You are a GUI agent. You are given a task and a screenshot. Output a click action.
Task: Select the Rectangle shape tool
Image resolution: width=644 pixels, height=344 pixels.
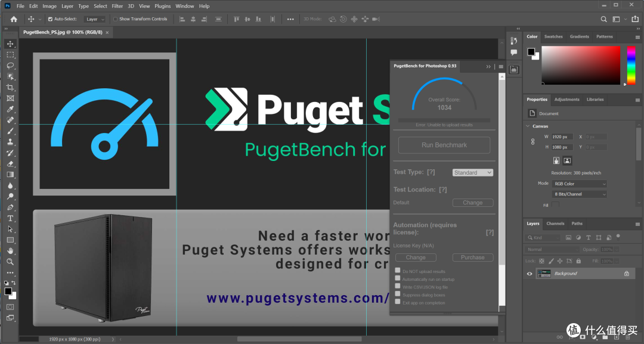pyautogui.click(x=10, y=240)
